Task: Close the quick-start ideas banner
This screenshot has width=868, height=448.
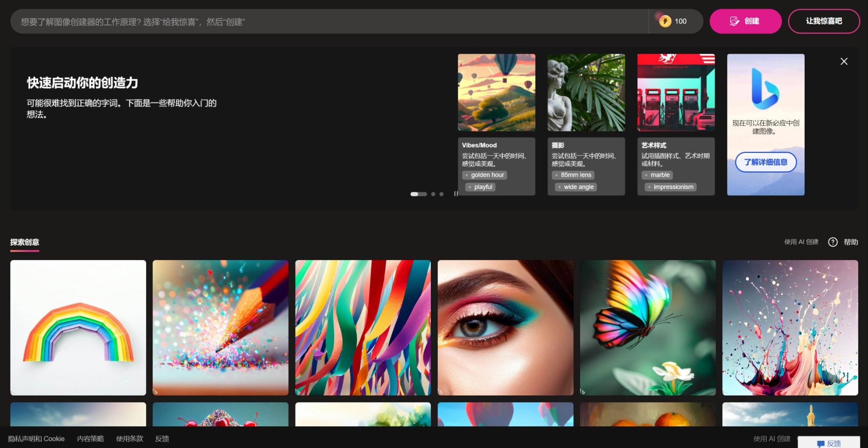Action: click(x=844, y=61)
